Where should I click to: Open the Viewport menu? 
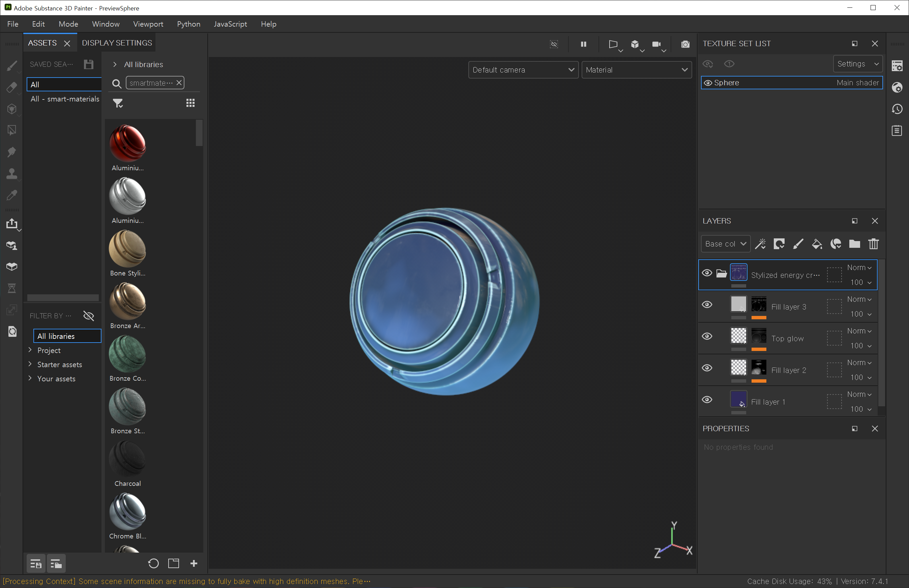tap(148, 24)
